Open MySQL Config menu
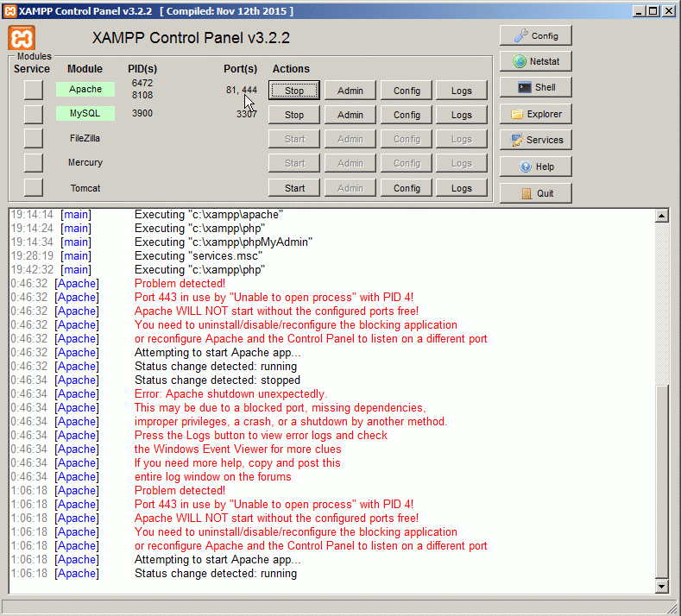Screen dimensions: 681x616 click(x=407, y=115)
